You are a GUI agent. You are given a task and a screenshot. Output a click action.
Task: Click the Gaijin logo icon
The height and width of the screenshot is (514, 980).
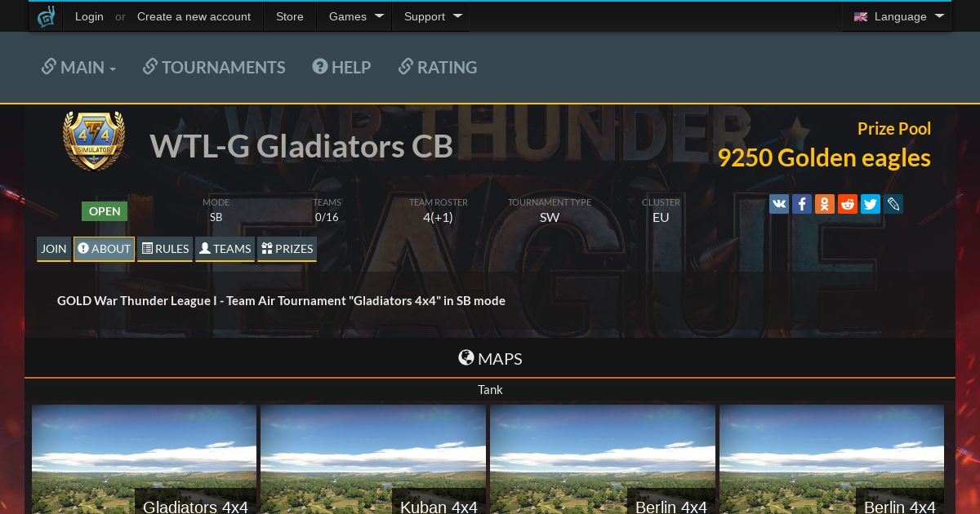46,16
